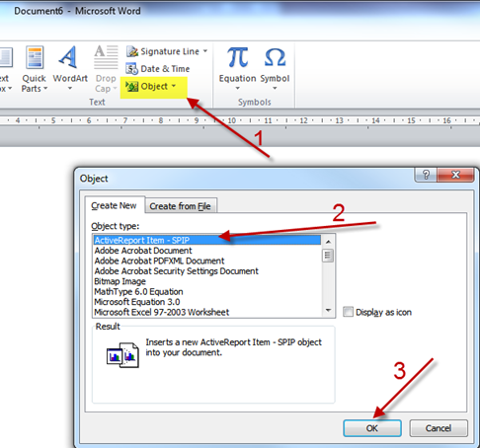Cancel the Object dialog

[439, 428]
